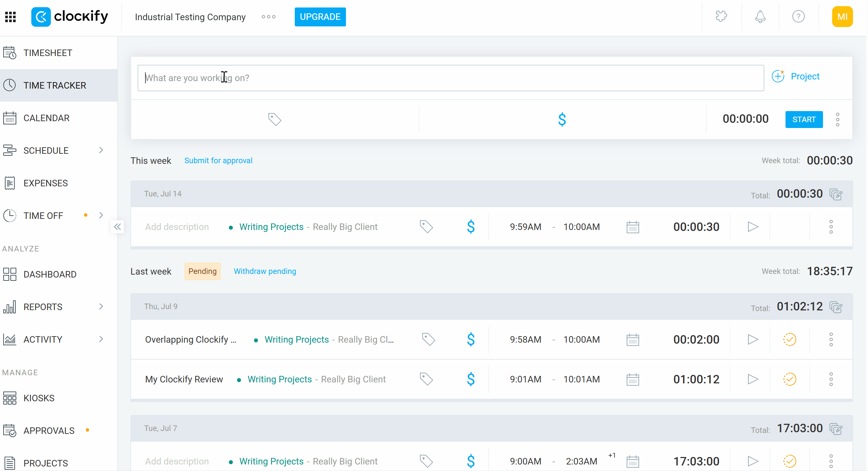
Task: Open tags for the 17:03:00 entry
Action: [x=426, y=462]
